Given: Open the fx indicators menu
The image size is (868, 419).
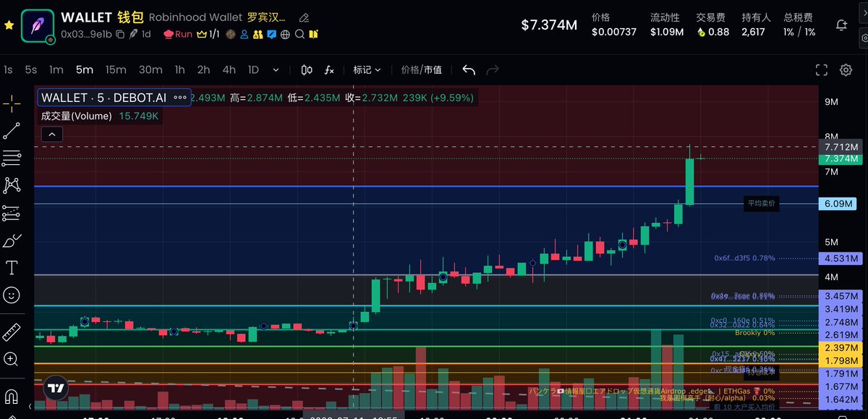Looking at the screenshot, I should [x=329, y=70].
